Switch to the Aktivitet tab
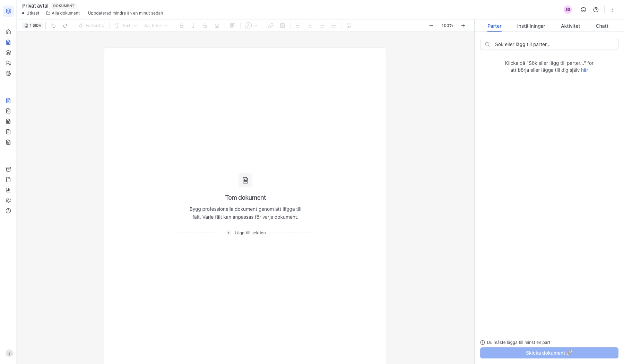 [x=571, y=26]
